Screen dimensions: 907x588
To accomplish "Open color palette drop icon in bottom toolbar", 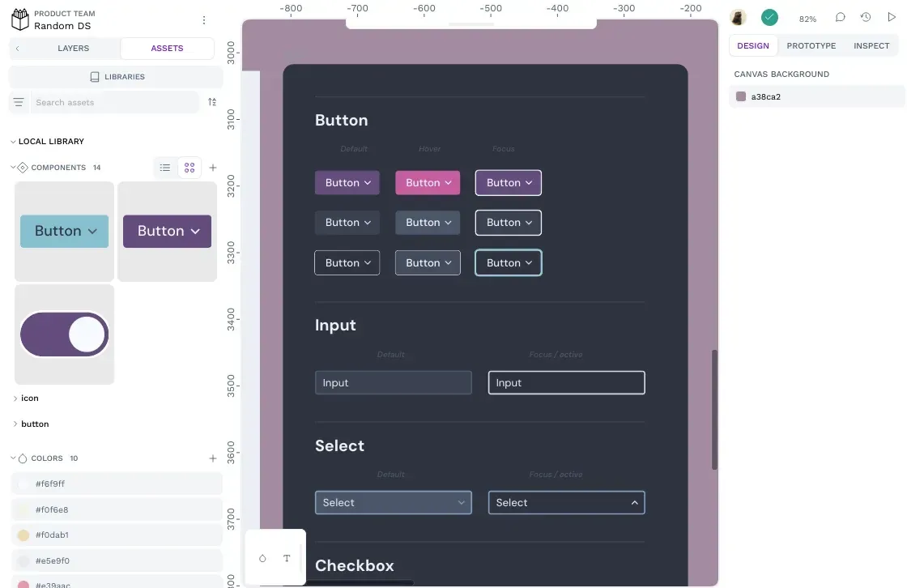I will click(x=262, y=559).
